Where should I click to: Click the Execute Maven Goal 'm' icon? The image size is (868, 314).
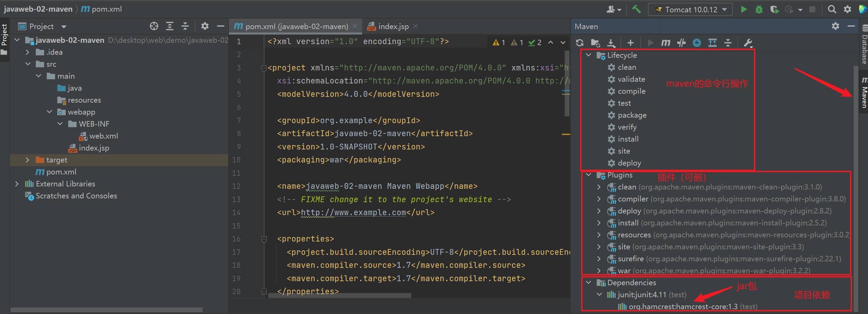click(665, 43)
